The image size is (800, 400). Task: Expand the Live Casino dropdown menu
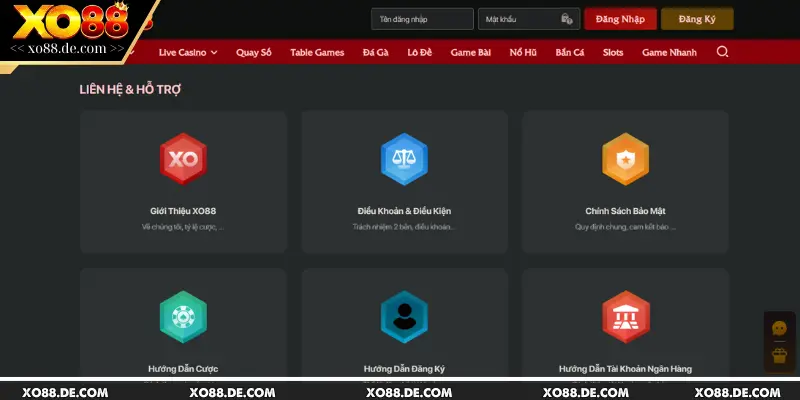[x=188, y=52]
